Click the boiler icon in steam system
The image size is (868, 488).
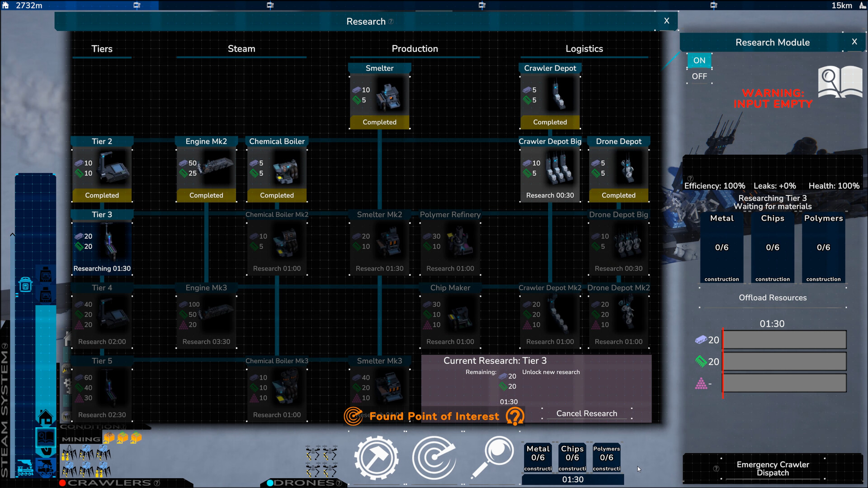(x=26, y=285)
